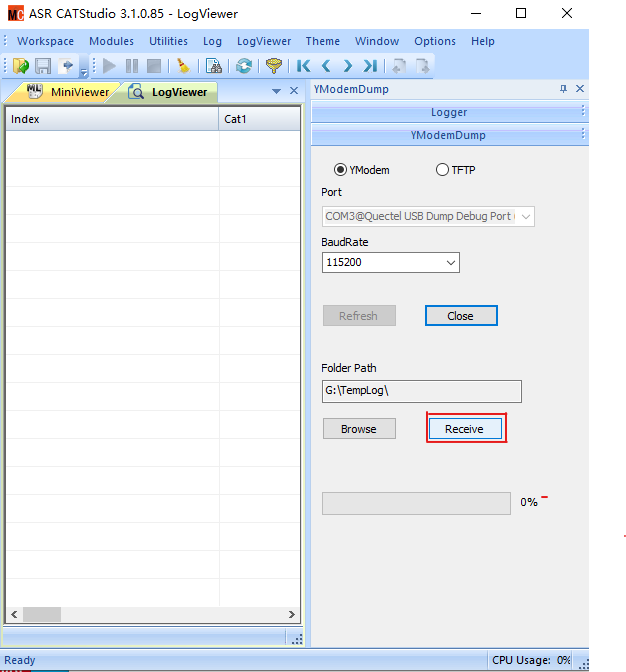Open the tab list dropdown arrow

tap(277, 91)
